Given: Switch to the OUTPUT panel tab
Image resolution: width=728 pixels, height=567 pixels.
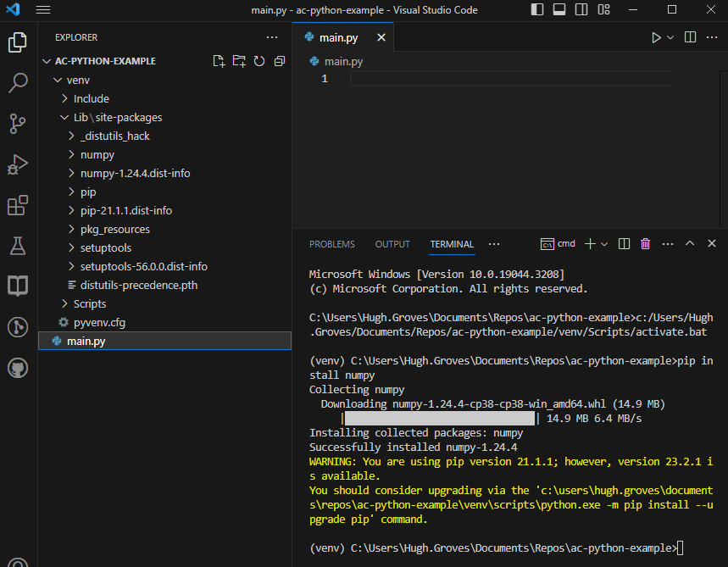Looking at the screenshot, I should point(392,244).
